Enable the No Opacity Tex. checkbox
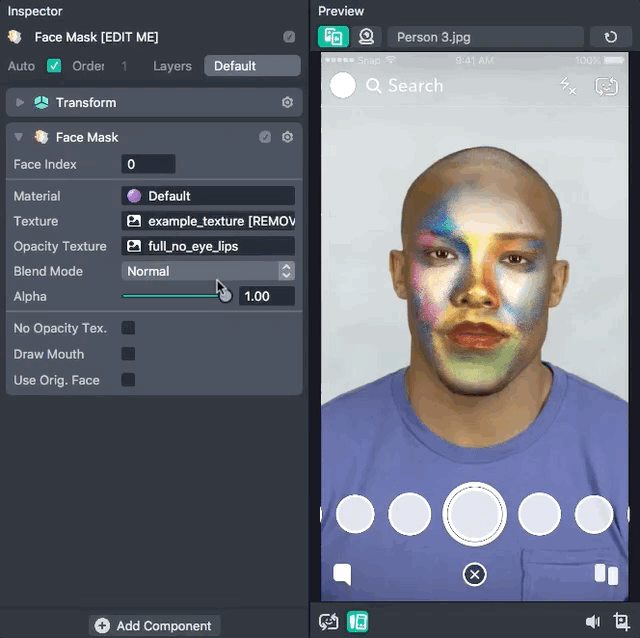 tap(128, 328)
